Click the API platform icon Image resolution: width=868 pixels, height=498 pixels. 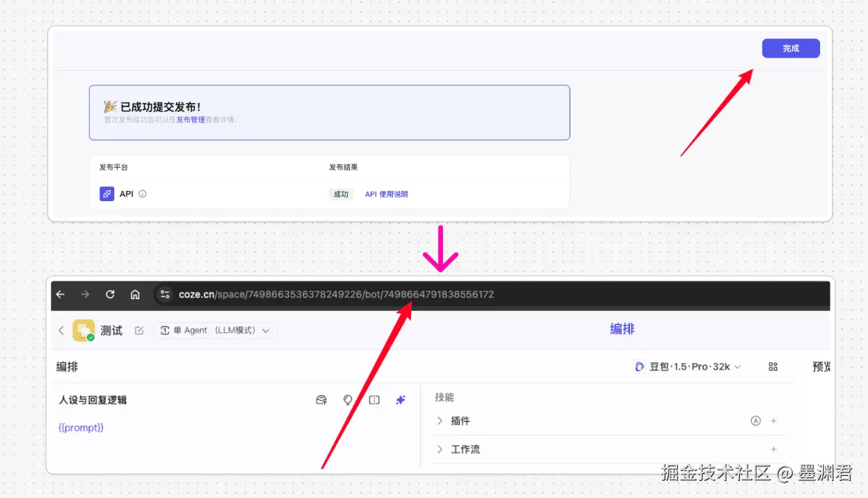click(x=107, y=194)
